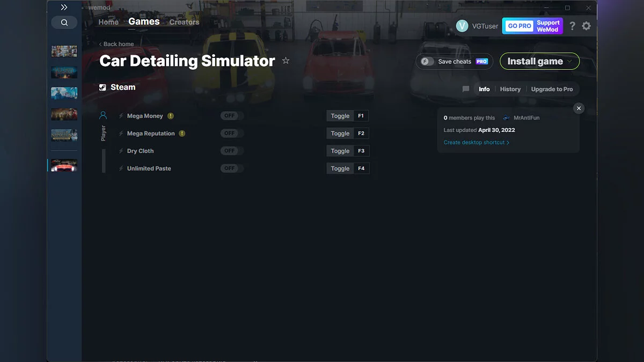Favorite the game using the star icon
The height and width of the screenshot is (362, 644).
(x=286, y=61)
